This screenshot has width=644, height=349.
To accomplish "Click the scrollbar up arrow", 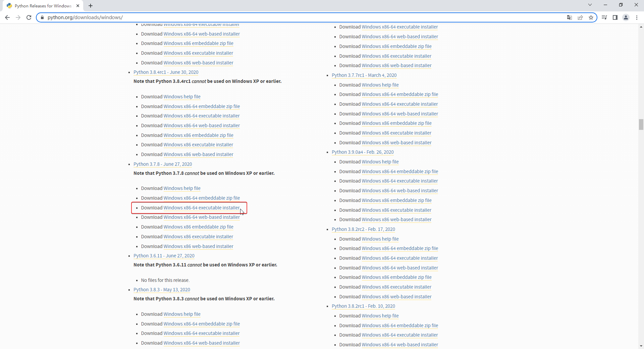I will [641, 27].
